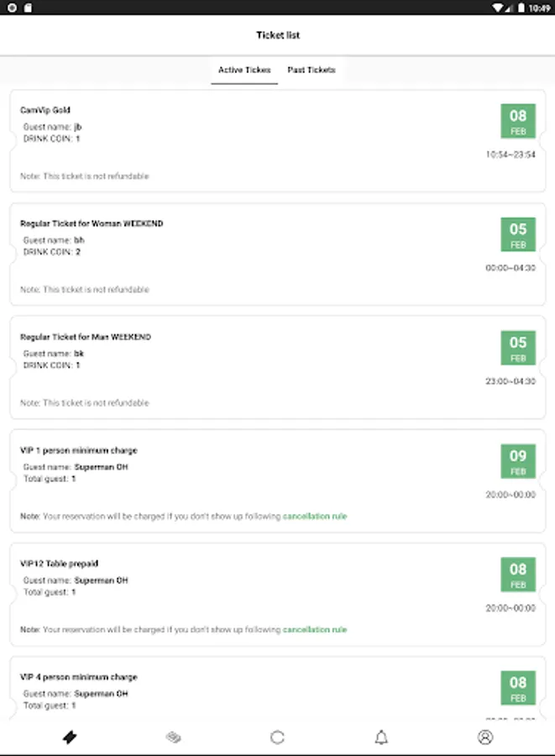Tap the circular refresh icon in bottom bar
The image size is (555, 756).
(x=277, y=737)
